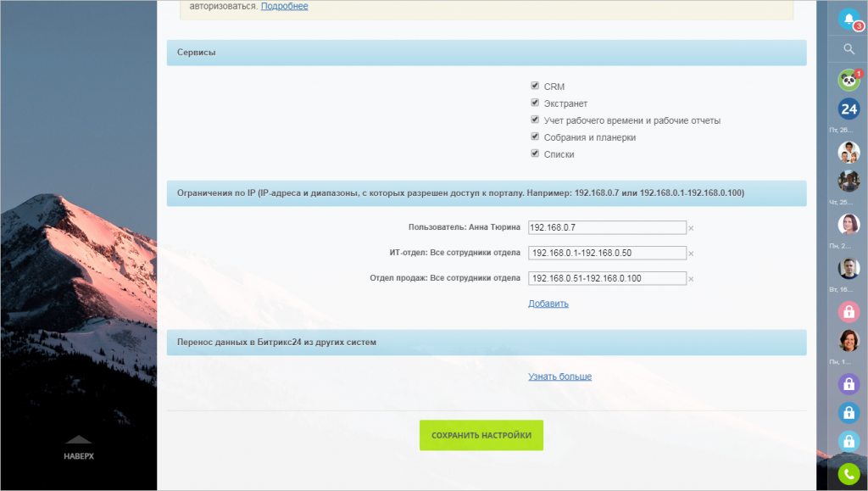Click the purple lock chat icon
868x491 pixels.
pos(849,383)
